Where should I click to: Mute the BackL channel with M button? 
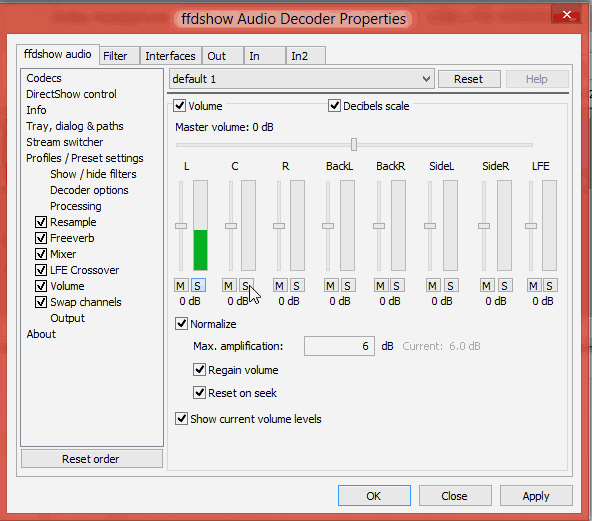coord(330,286)
